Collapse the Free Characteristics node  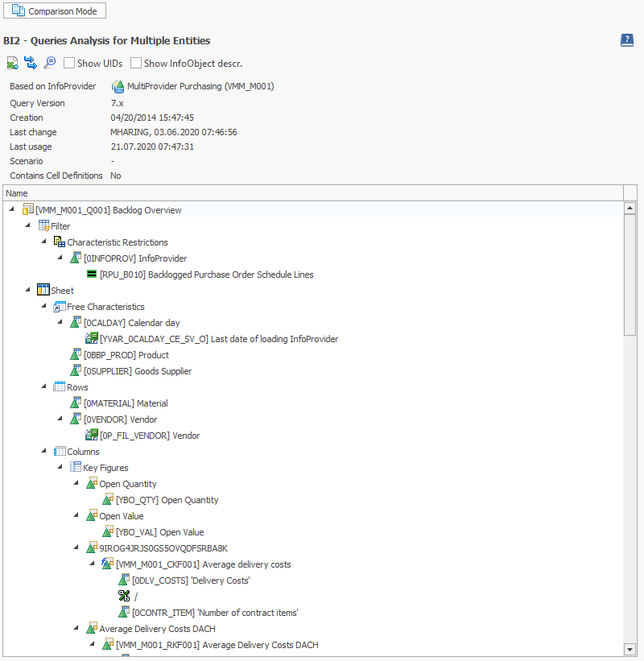[43, 306]
